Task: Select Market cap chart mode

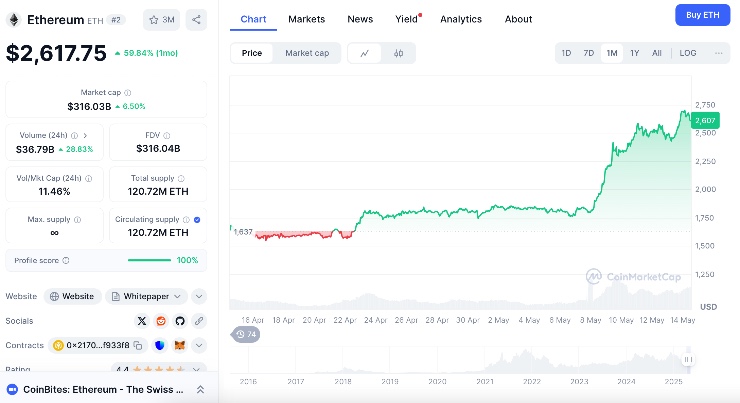Action: click(x=307, y=53)
